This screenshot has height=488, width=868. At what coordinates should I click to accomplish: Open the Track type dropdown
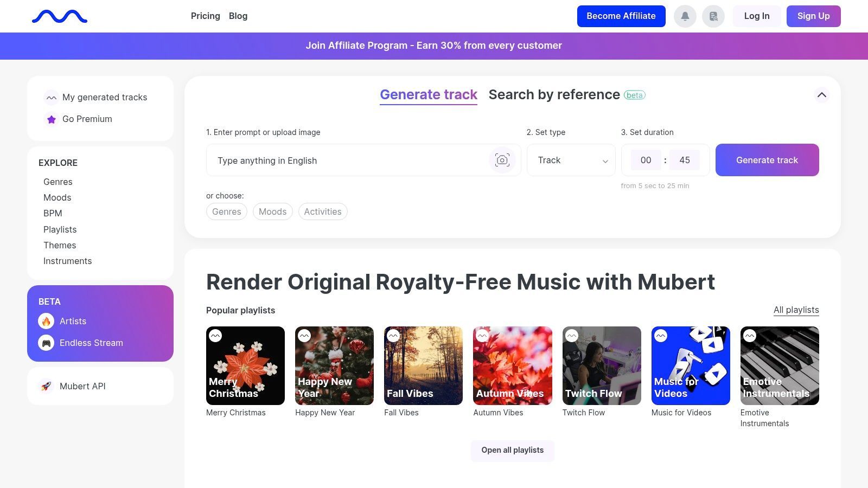(x=571, y=160)
